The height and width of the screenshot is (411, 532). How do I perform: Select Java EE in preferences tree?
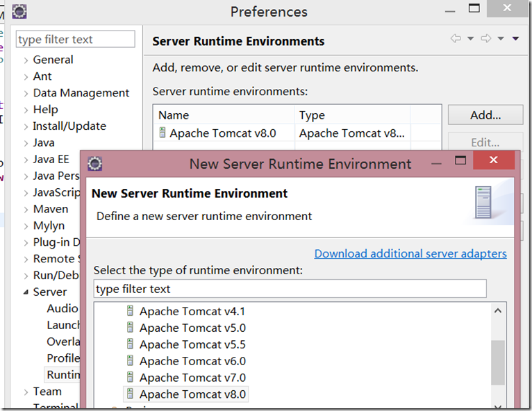pos(51,160)
